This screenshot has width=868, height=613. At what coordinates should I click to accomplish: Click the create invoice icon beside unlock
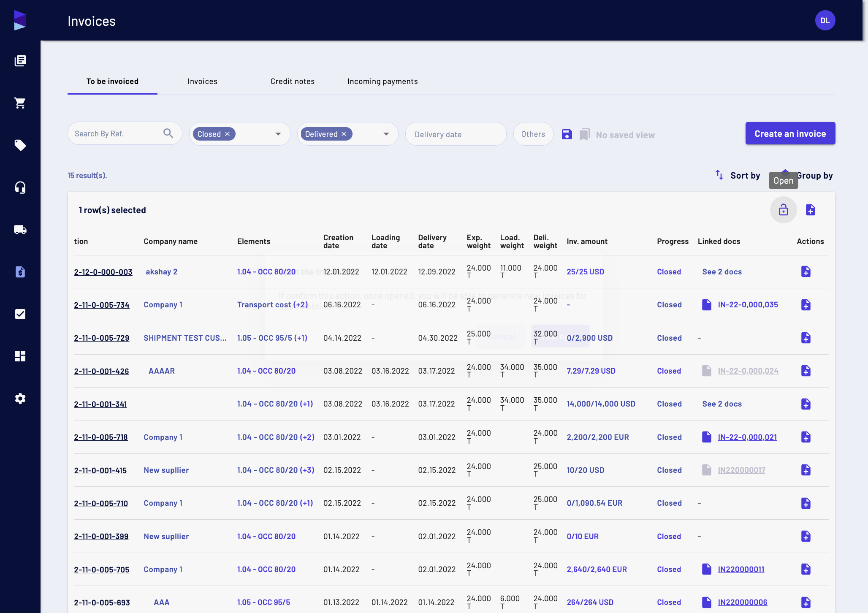pyautogui.click(x=811, y=210)
